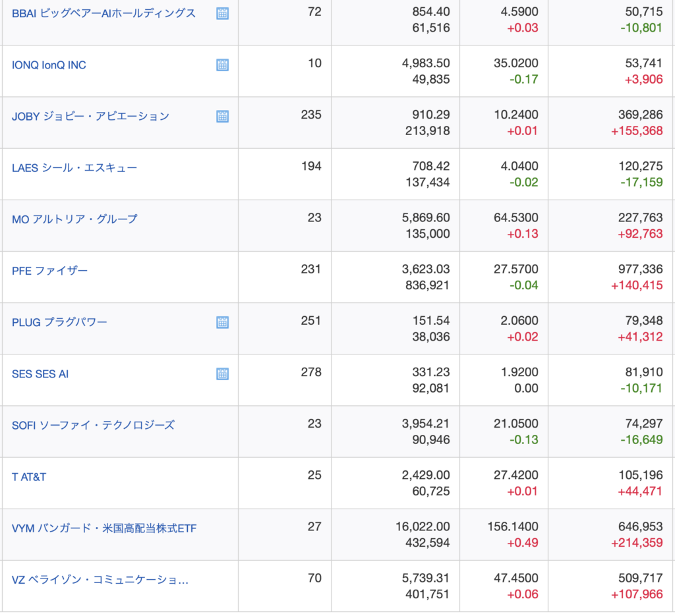The height and width of the screenshot is (616, 675).
Task: Open SOFI ソーファイ・テクノロジーズ link
Action: [x=93, y=425]
